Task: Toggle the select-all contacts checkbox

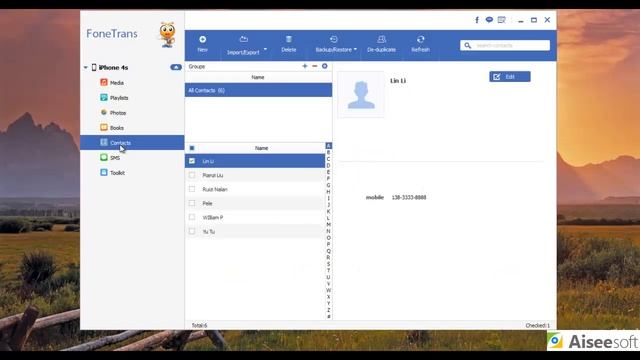Action: coord(192,148)
